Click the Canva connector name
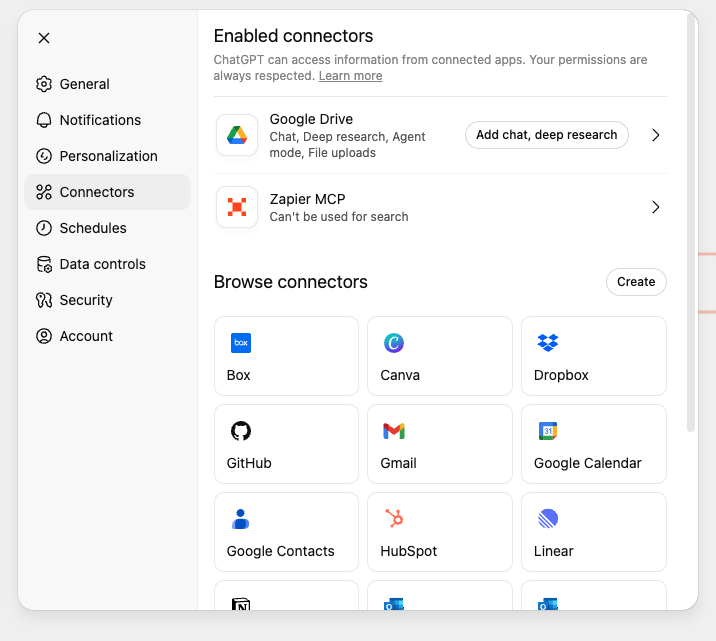 point(400,375)
